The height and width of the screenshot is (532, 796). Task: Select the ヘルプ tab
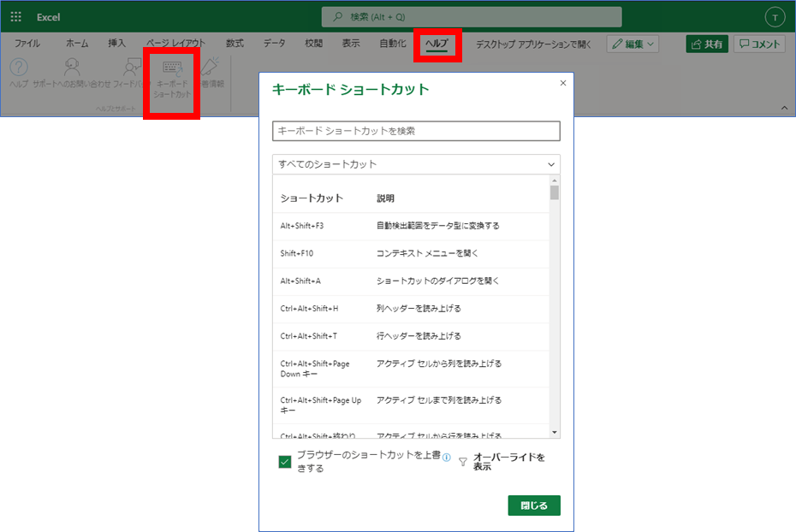[437, 44]
